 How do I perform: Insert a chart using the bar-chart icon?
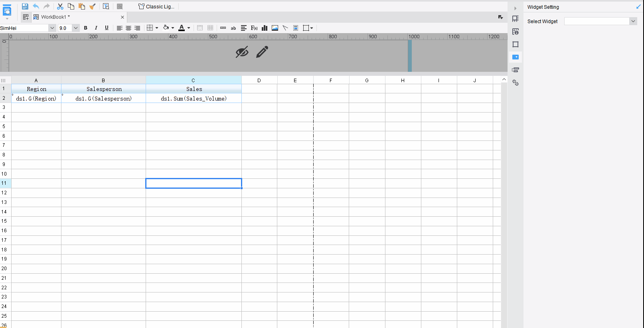pos(265,28)
